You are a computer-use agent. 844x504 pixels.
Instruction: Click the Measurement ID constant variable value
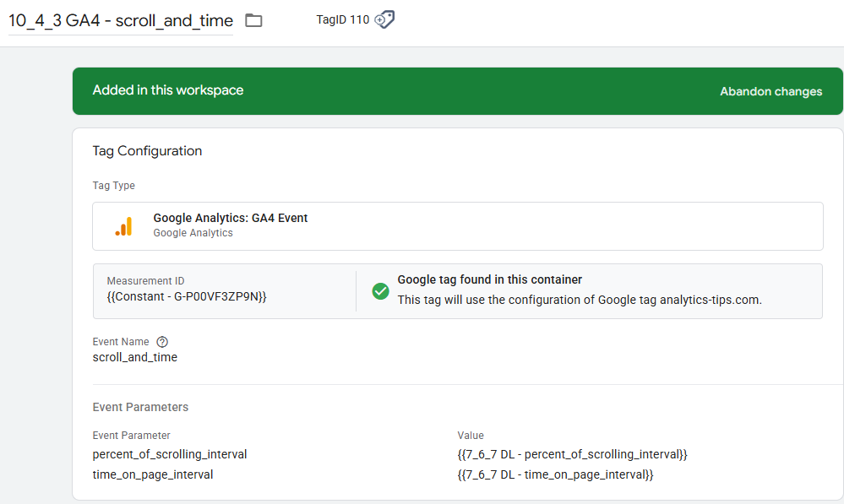click(187, 296)
